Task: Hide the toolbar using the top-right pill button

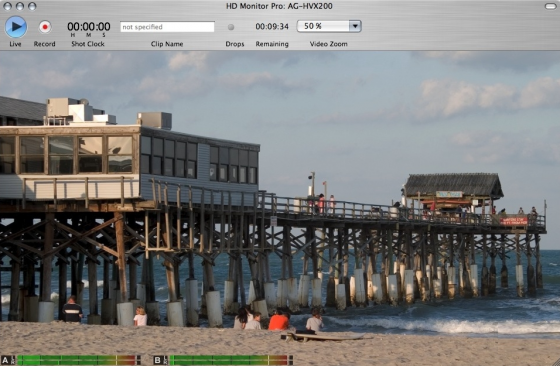Action: tap(550, 6)
